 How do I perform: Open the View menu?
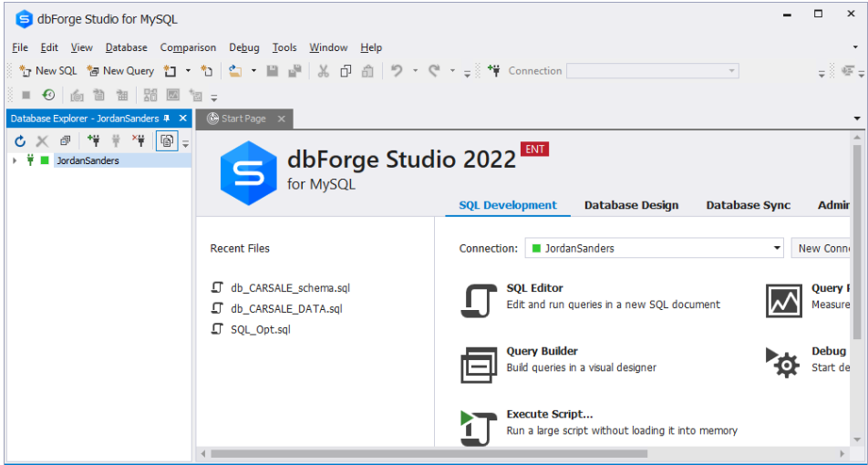pos(82,47)
